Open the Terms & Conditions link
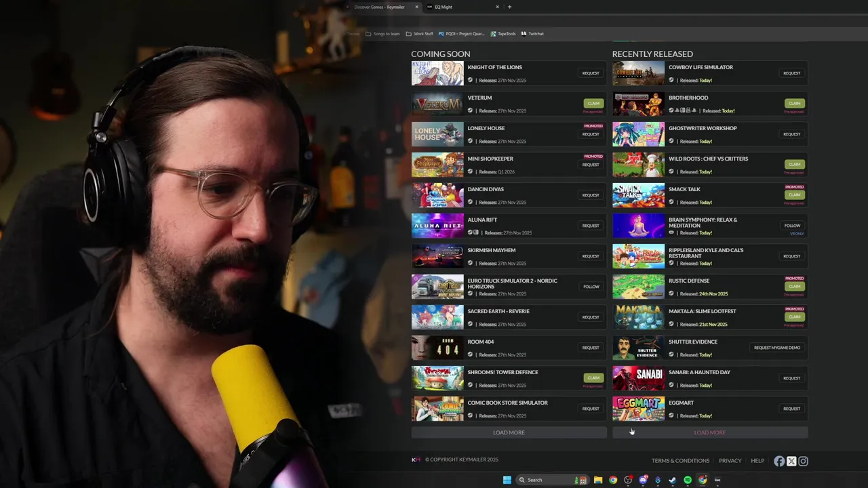This screenshot has width=868, height=488. pyautogui.click(x=680, y=461)
